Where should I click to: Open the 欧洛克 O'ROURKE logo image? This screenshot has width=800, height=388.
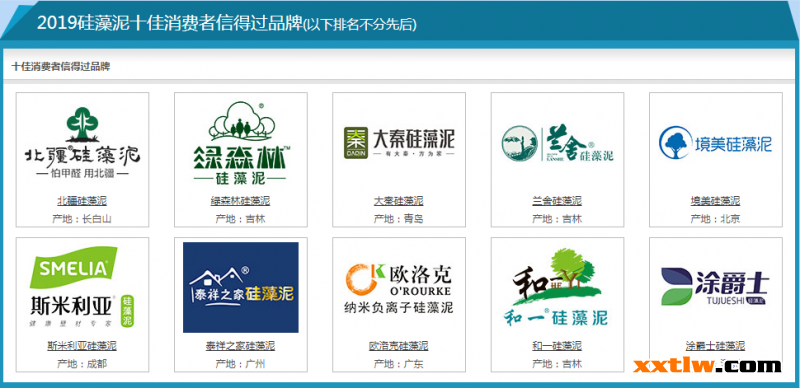pyautogui.click(x=399, y=287)
